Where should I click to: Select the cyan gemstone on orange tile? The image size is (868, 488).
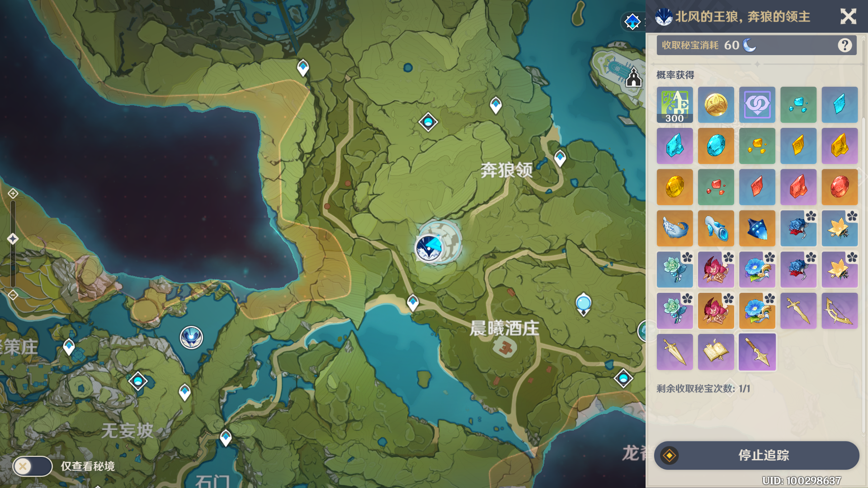click(x=716, y=146)
